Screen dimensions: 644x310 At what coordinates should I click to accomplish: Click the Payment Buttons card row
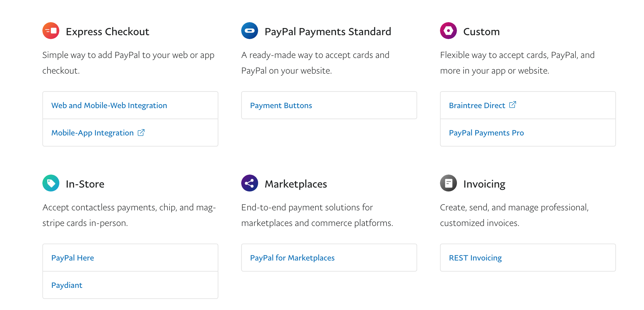point(329,105)
